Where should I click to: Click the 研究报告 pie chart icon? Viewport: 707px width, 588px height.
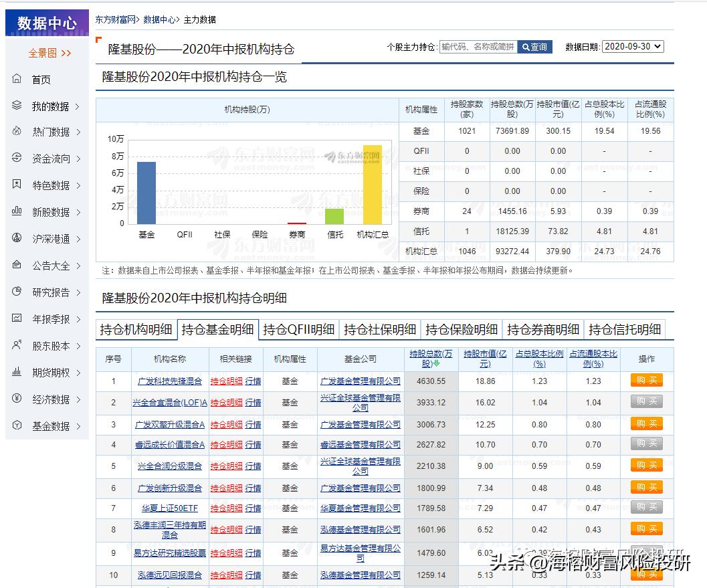click(x=17, y=292)
